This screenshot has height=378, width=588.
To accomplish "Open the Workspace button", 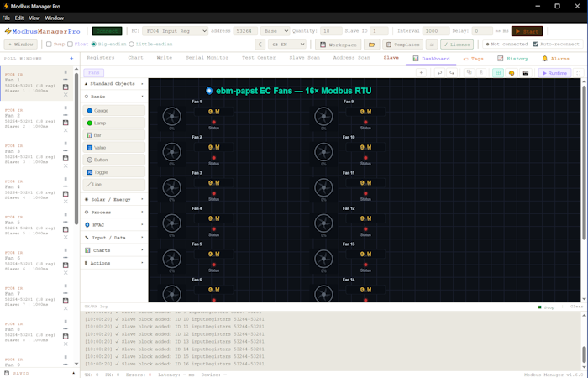I will [x=339, y=45].
